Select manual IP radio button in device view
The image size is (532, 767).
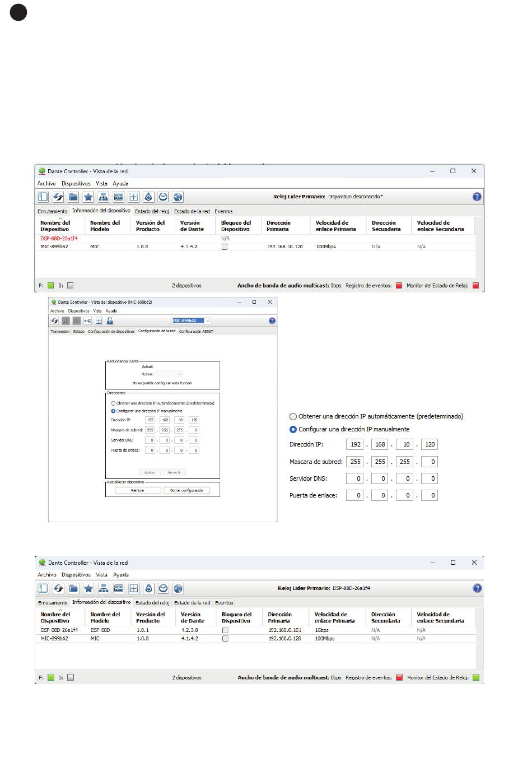click(113, 411)
